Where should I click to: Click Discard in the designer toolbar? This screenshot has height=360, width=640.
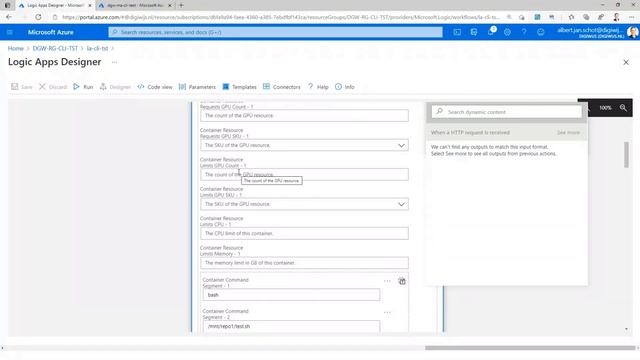(53, 87)
